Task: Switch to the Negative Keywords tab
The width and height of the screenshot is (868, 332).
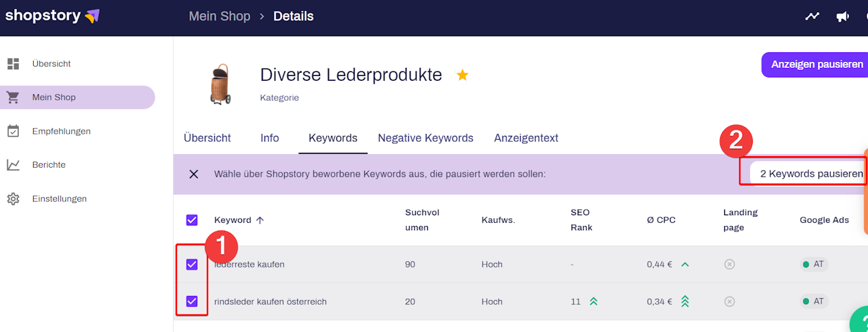Action: click(425, 138)
